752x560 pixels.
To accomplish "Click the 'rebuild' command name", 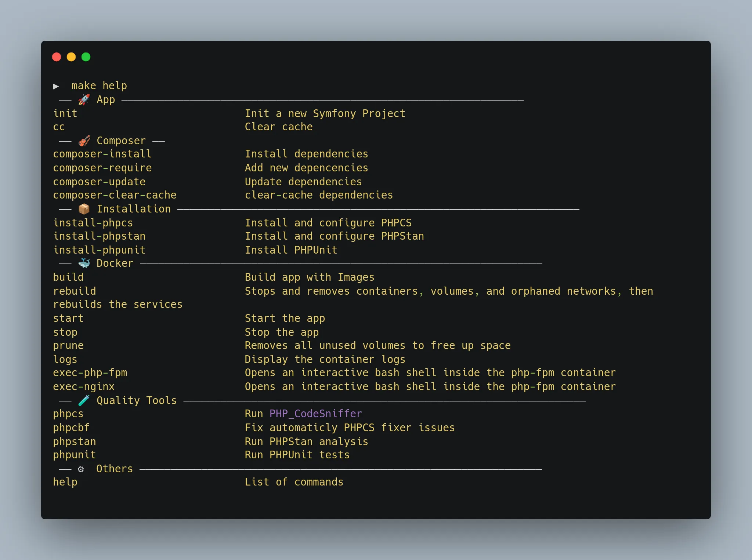I will click(75, 291).
